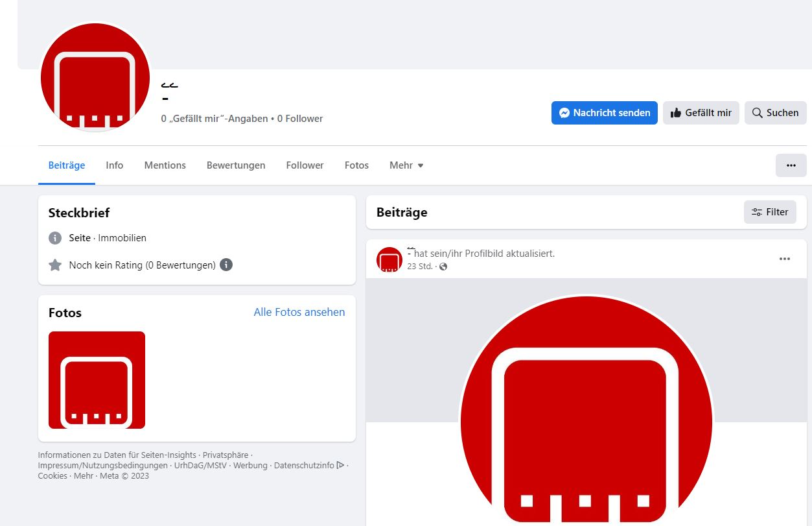The height and width of the screenshot is (526, 812).
Task: Open Informationen zu Daten für Seiten-Insights link
Action: tap(117, 455)
